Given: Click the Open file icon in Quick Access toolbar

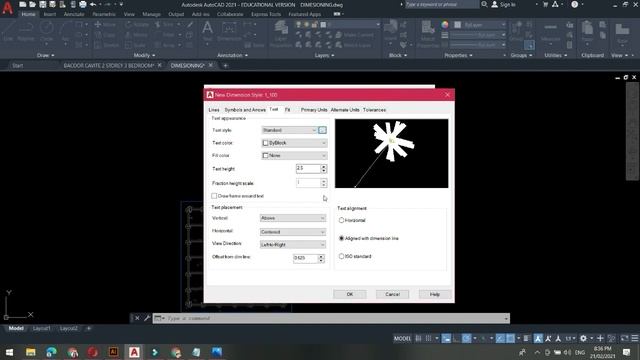Looking at the screenshot, I should pos(32,4).
